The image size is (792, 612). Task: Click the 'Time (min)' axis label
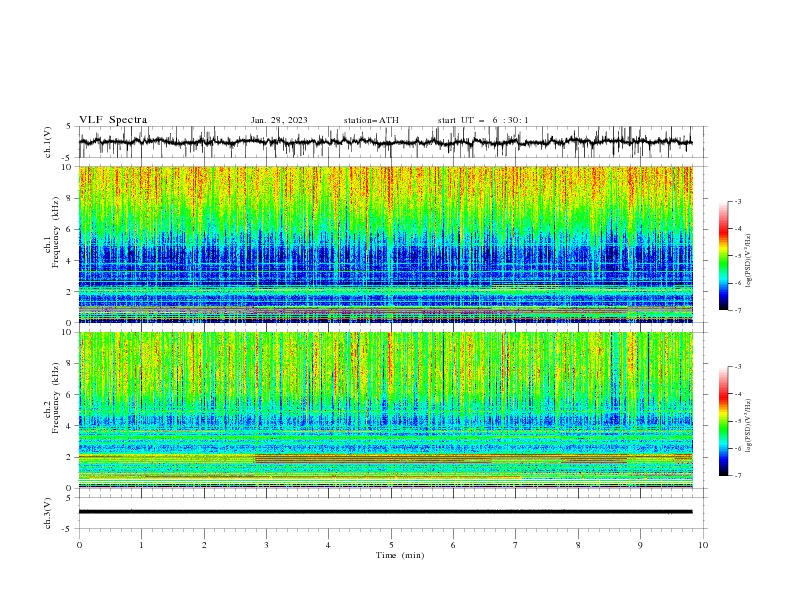(x=400, y=555)
